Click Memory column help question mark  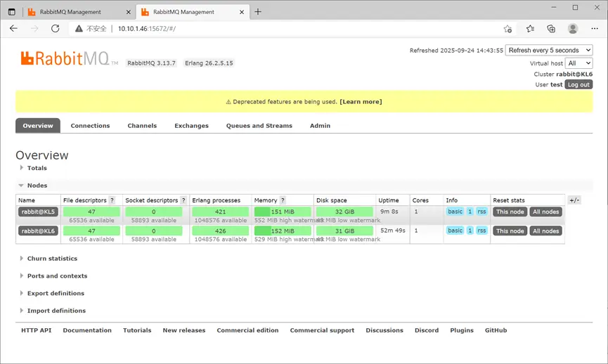point(283,200)
